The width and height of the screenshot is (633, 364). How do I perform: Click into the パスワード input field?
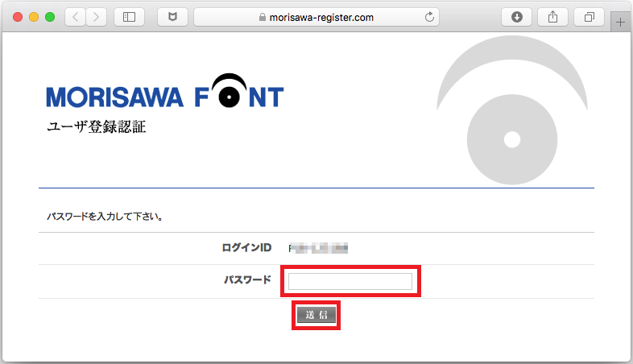(350, 281)
